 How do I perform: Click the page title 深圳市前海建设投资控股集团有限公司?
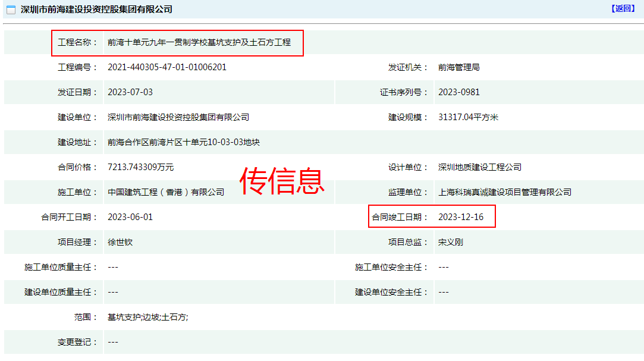(96, 10)
